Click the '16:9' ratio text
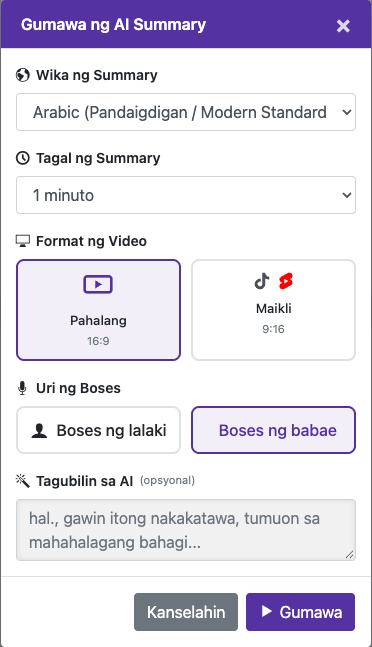This screenshot has height=647, width=372. pos(98,341)
